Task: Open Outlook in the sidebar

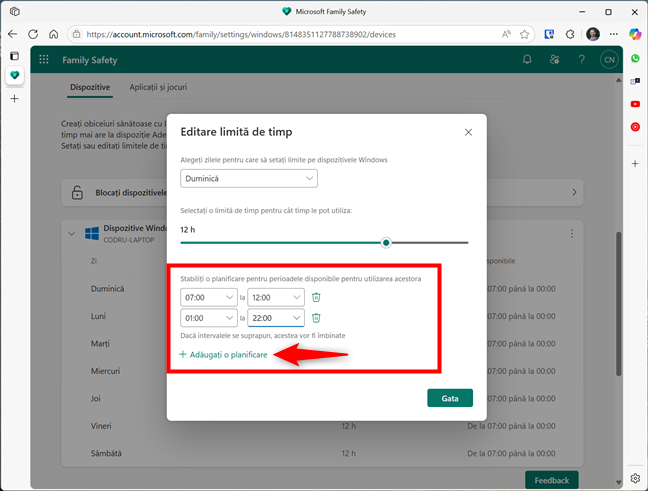Action: point(635,81)
